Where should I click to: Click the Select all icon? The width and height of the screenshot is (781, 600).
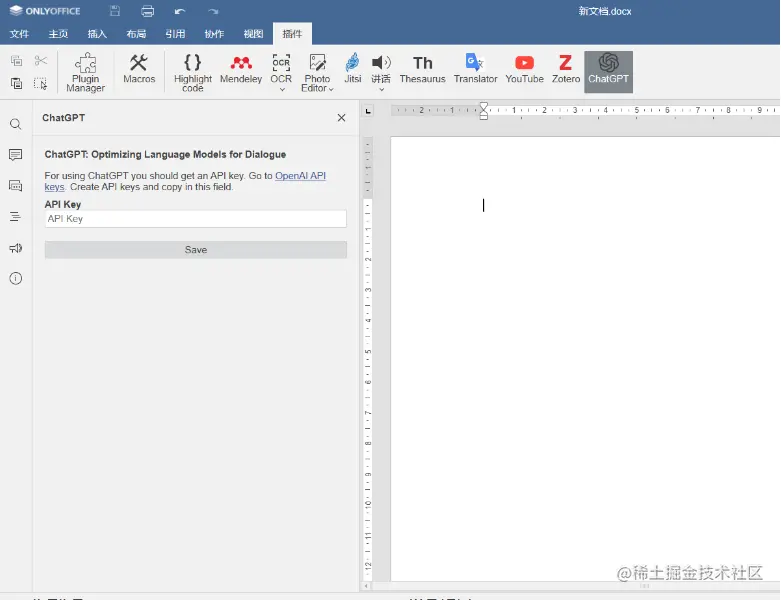point(41,83)
